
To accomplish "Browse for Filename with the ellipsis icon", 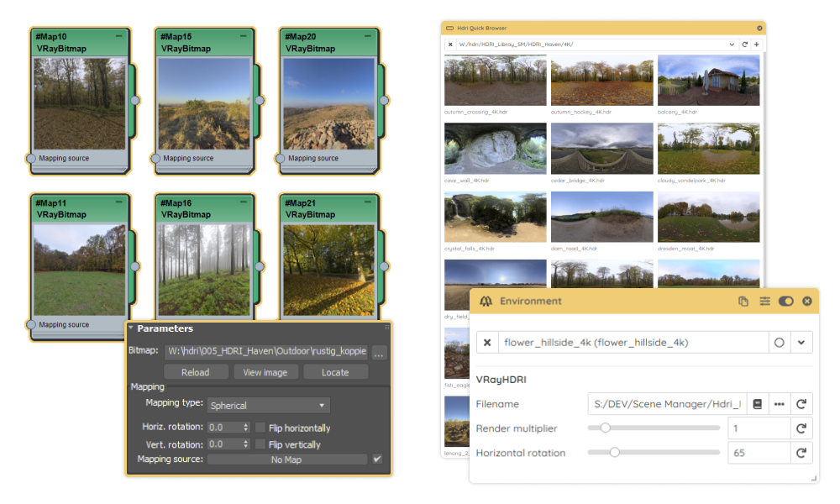I will [x=780, y=404].
